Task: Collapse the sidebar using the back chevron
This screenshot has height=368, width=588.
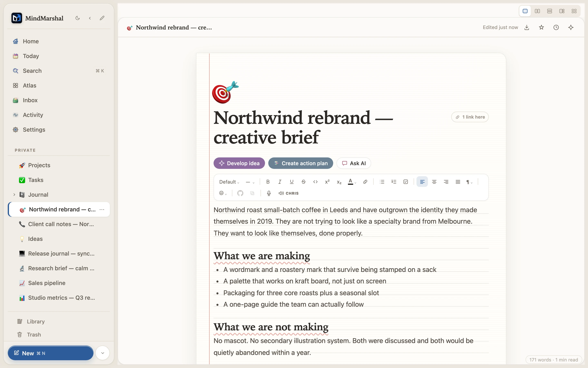Action: coord(90,18)
